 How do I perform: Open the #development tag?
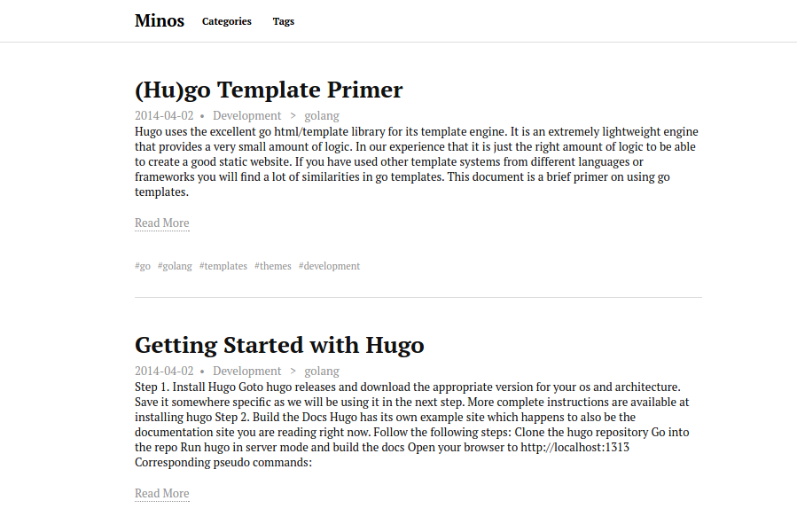point(329,266)
